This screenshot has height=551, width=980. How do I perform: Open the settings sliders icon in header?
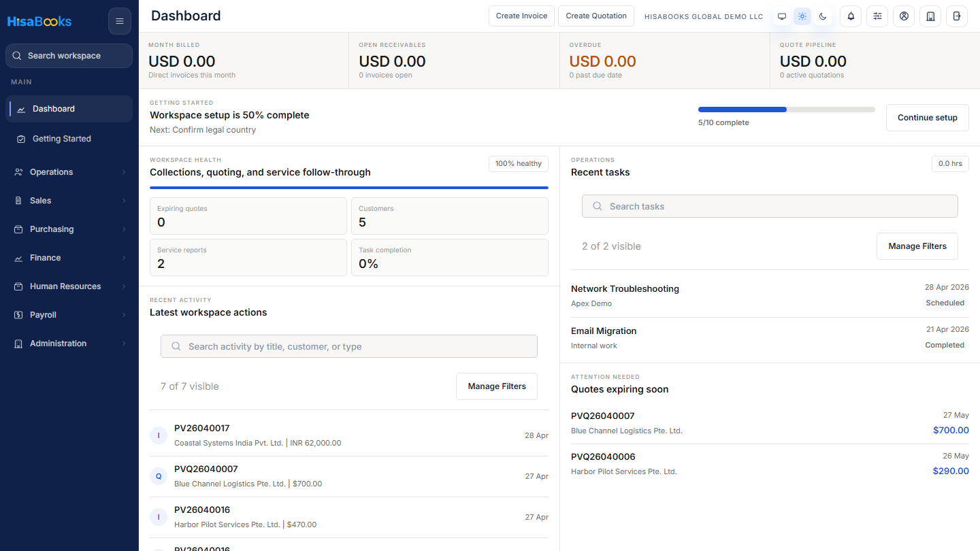tap(877, 16)
